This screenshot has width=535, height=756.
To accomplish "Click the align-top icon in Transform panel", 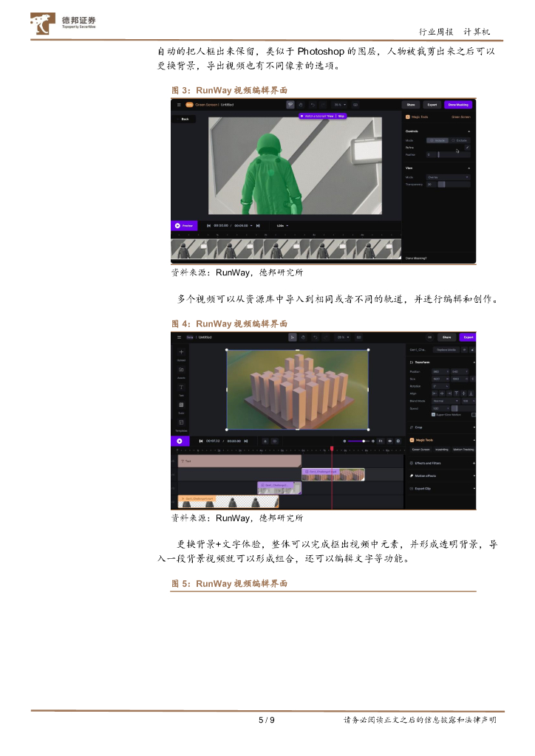I will pyautogui.click(x=457, y=394).
